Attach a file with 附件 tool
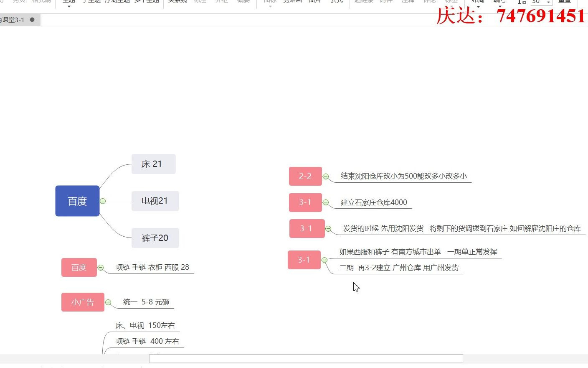 [386, 1]
